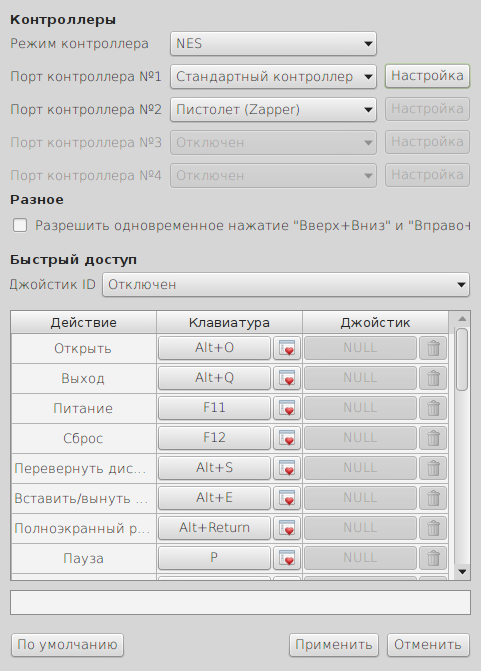This screenshot has width=481, height=671.
Task: Click the NULL joystick button for Сброс
Action: [x=360, y=438]
